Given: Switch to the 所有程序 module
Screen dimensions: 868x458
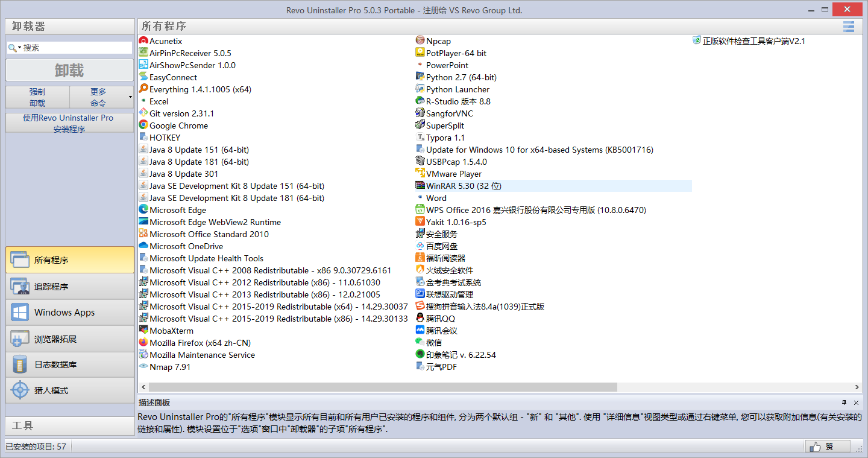Looking at the screenshot, I should 70,260.
